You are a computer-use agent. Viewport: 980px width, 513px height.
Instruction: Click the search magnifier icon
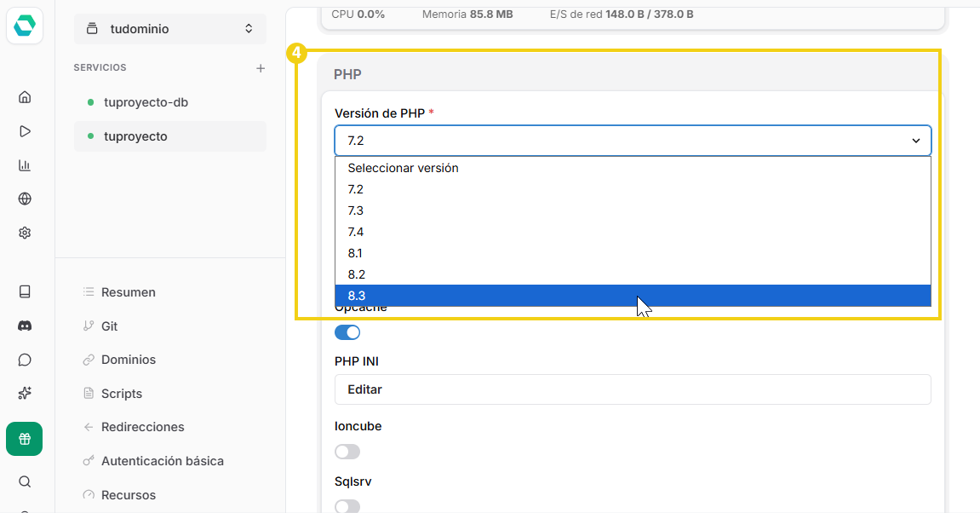coord(24,481)
